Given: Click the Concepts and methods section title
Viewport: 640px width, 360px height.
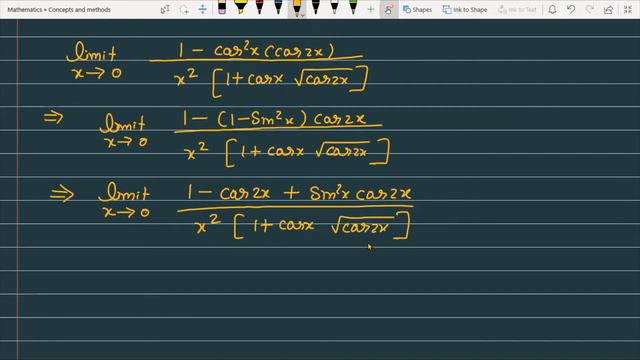Looking at the screenshot, I should 79,9.
